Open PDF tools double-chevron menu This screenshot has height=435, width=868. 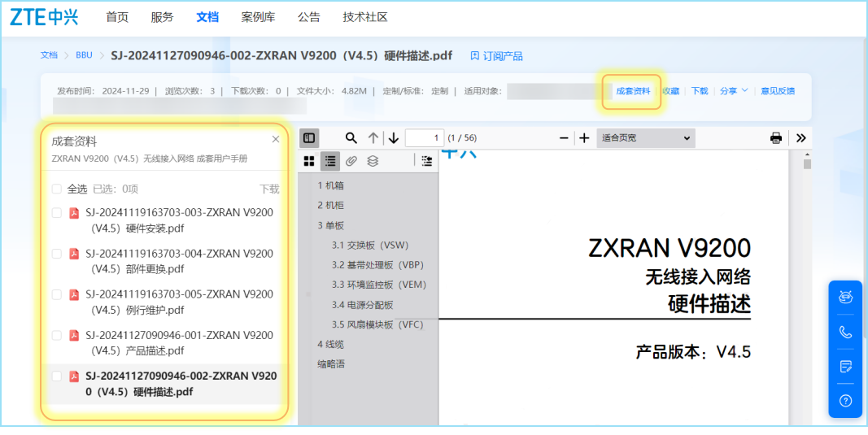coord(801,137)
